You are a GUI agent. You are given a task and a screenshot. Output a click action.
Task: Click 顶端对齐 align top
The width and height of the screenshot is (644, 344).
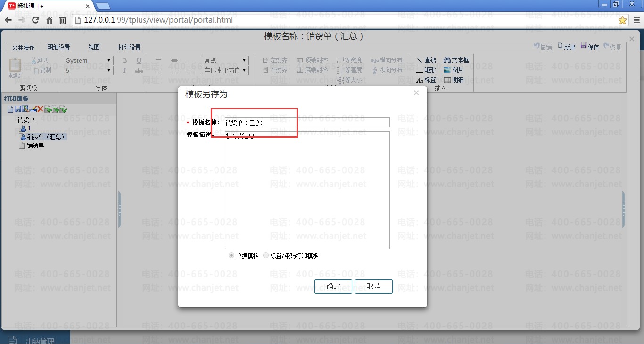click(313, 60)
